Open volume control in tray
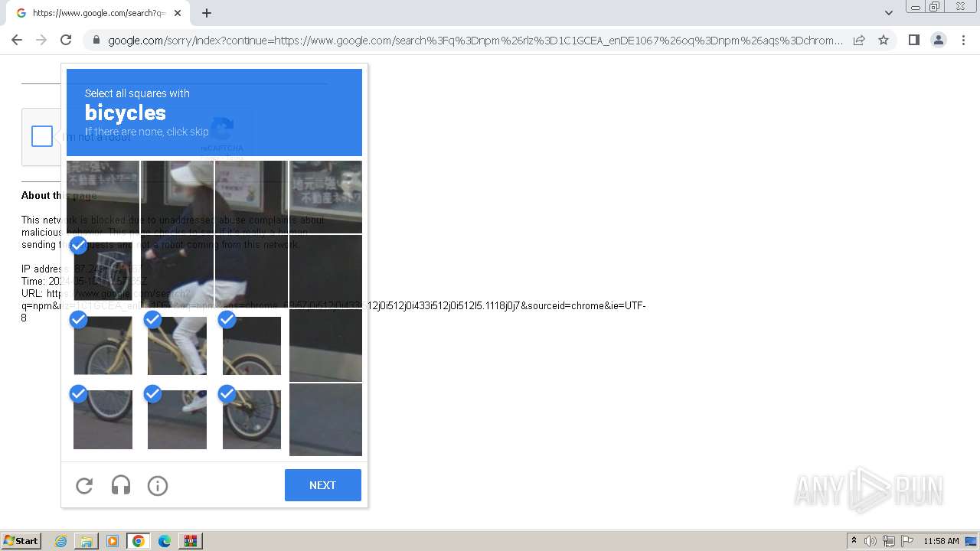 pos(871,541)
